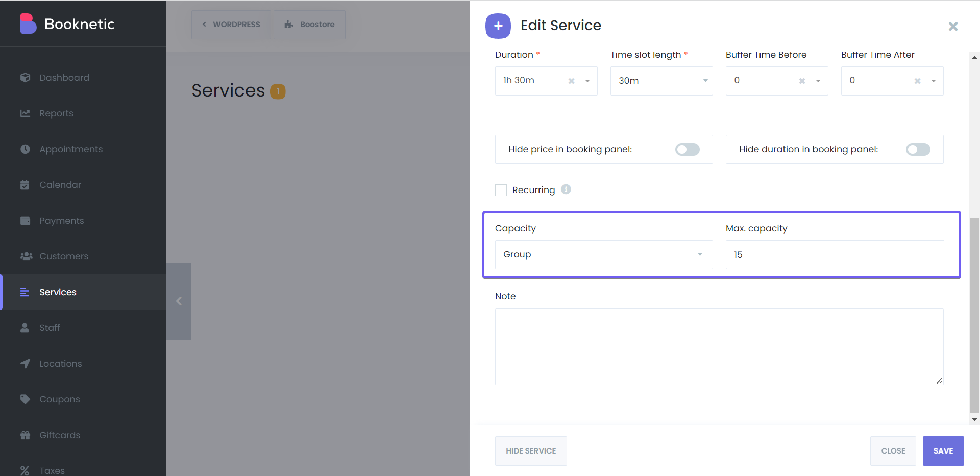Open Dashboard in the sidebar

click(x=83, y=78)
